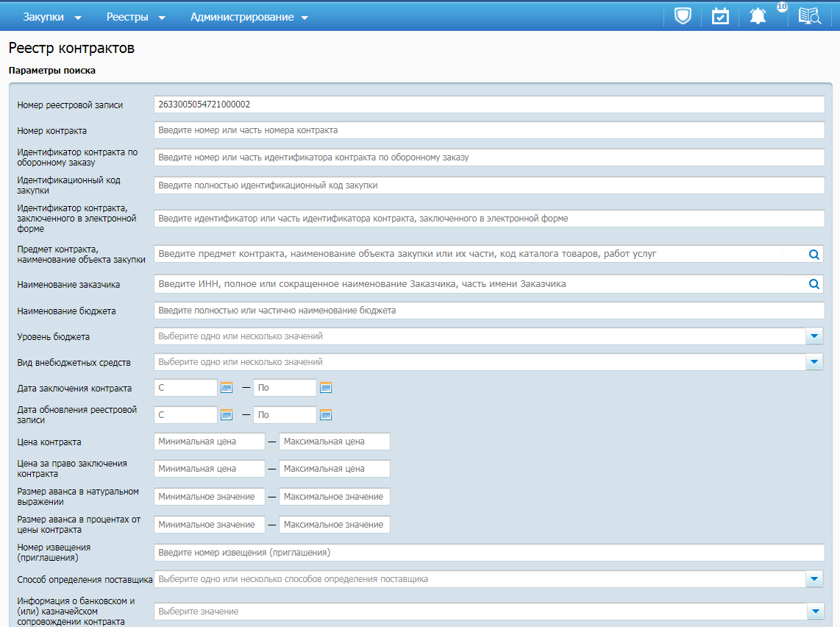The height and width of the screenshot is (627, 840).
Task: Click the shield icon in top bar
Action: pyautogui.click(x=683, y=15)
